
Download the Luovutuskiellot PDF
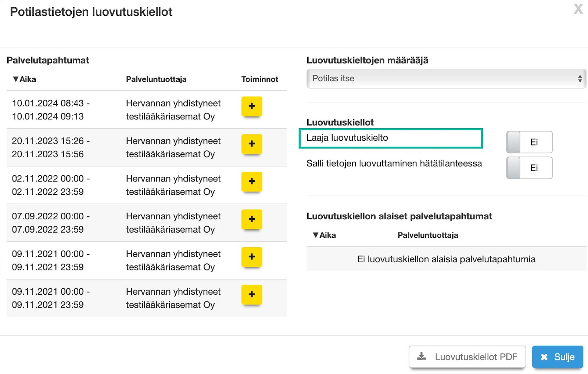click(467, 356)
